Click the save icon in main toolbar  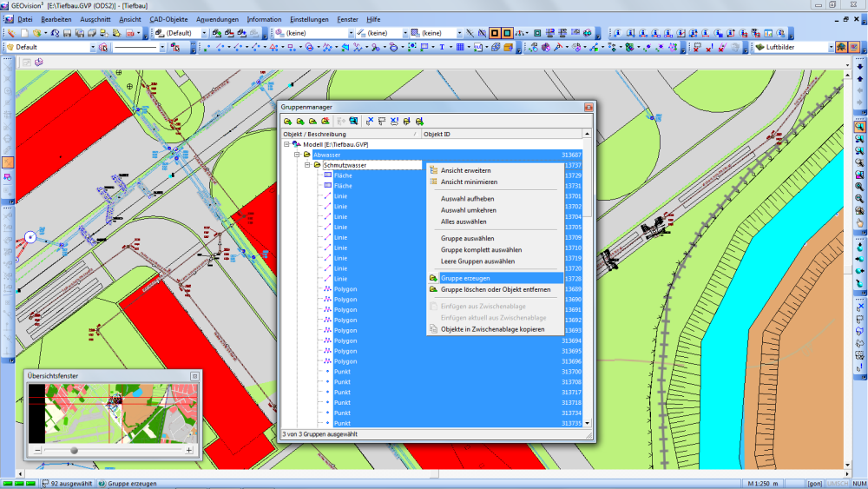tap(66, 33)
